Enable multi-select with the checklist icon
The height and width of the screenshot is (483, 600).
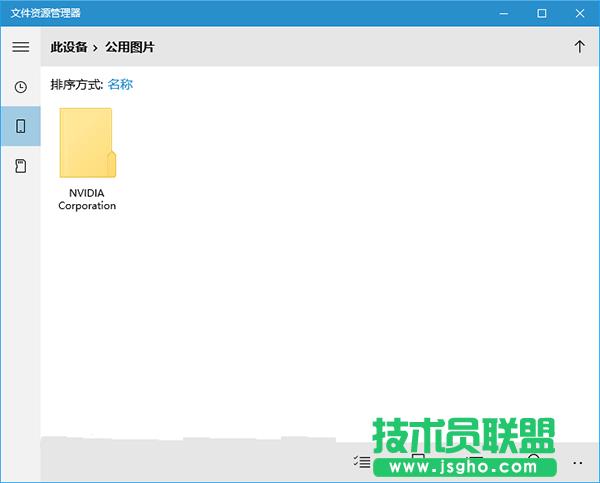[x=362, y=462]
